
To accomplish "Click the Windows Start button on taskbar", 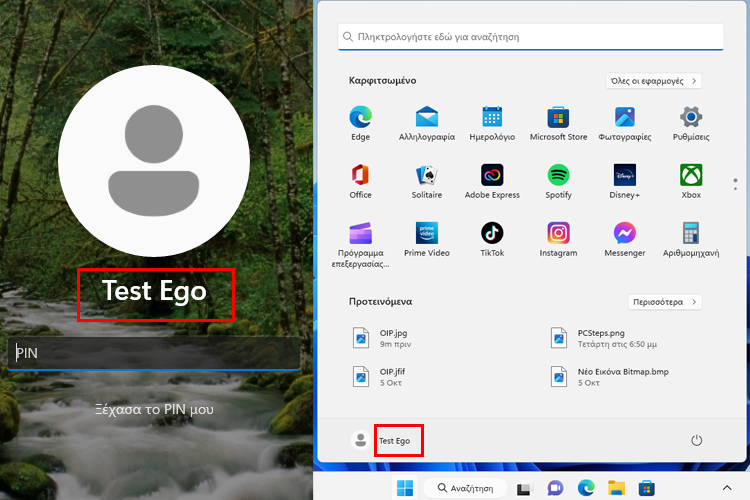I will pyautogui.click(x=405, y=488).
